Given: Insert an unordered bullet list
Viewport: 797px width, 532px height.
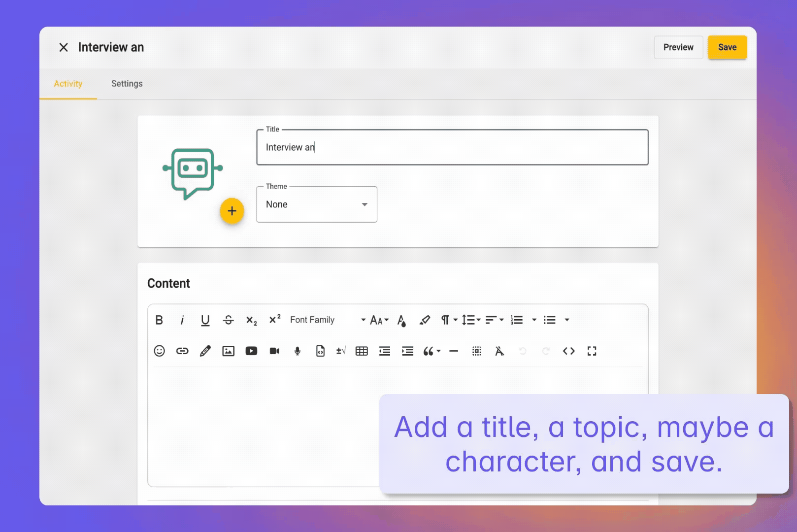Looking at the screenshot, I should 550,320.
